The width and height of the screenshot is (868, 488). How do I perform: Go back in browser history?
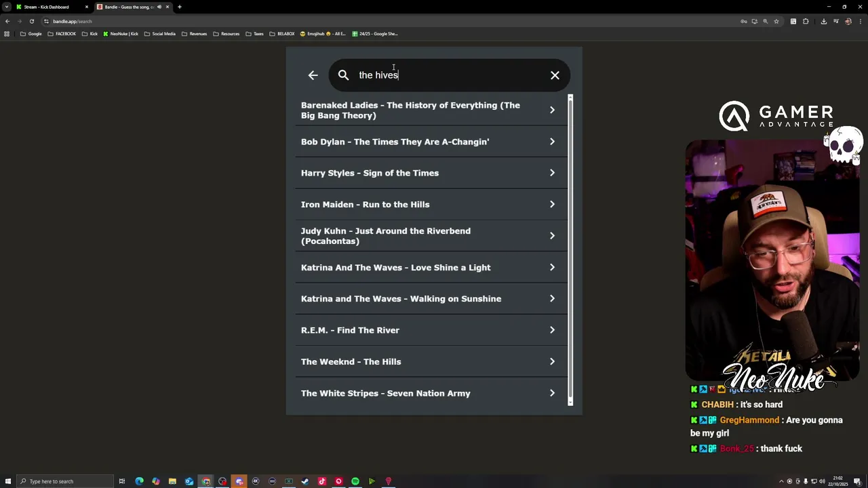tap(7, 21)
